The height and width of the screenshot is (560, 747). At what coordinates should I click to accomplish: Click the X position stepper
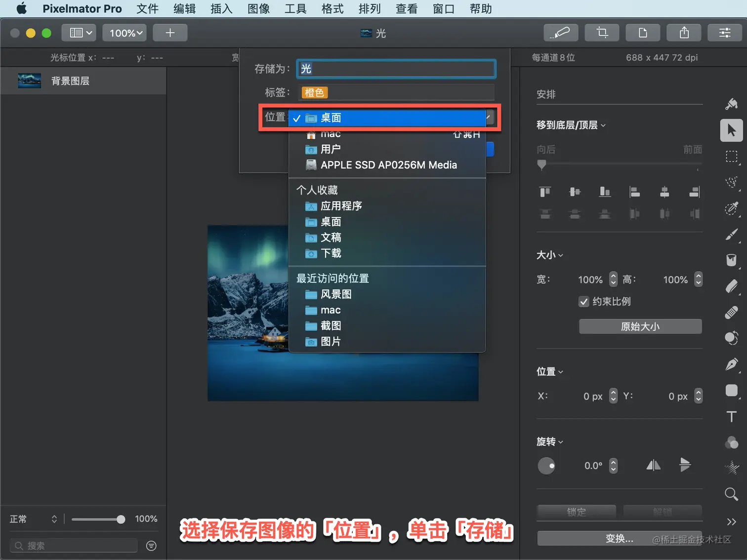[613, 396]
